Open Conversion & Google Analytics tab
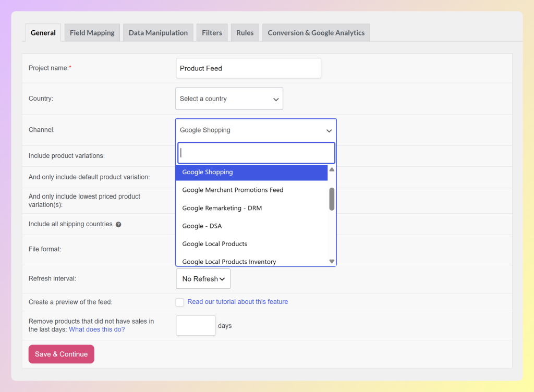This screenshot has width=534, height=392. [x=316, y=33]
